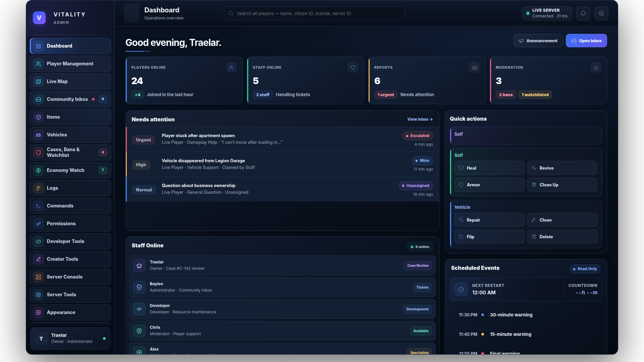The image size is (644, 362).
Task: Click the notifications bell icon
Action: (x=583, y=13)
